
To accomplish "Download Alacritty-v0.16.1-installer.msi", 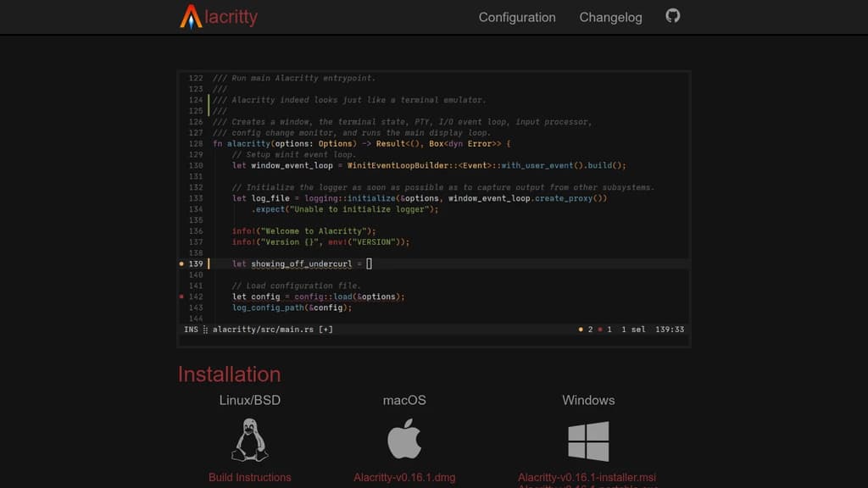I will (588, 477).
